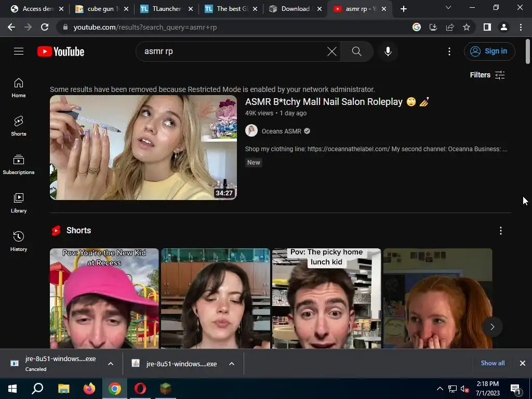Open File Explorer from taskbar
532x399 pixels.
point(63,389)
